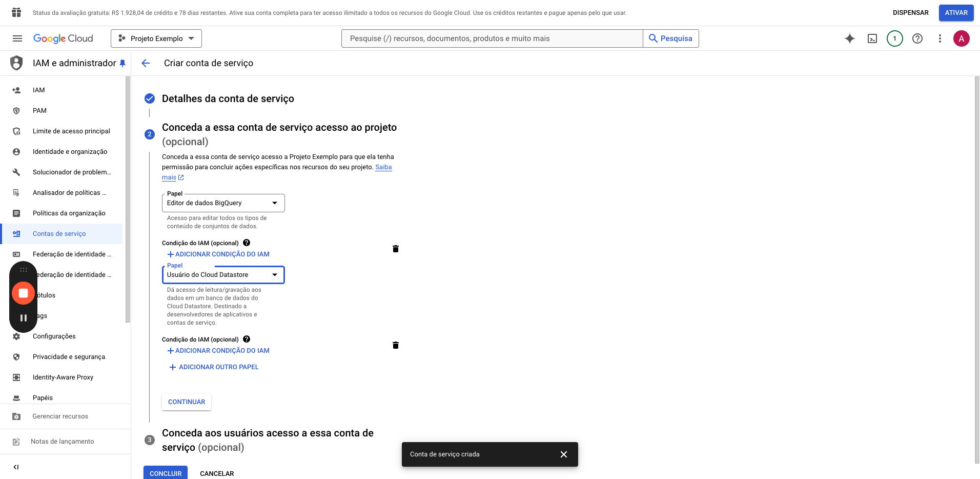Open Configurações in the sidebar
980x479 pixels.
(62, 336)
